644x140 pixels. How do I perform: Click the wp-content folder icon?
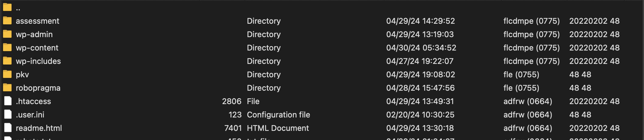point(7,47)
